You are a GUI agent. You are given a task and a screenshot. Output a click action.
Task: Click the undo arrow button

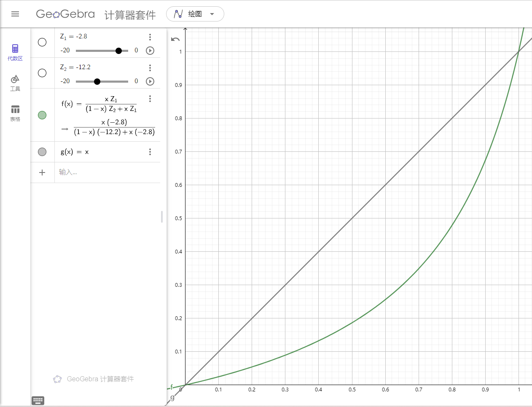point(175,39)
